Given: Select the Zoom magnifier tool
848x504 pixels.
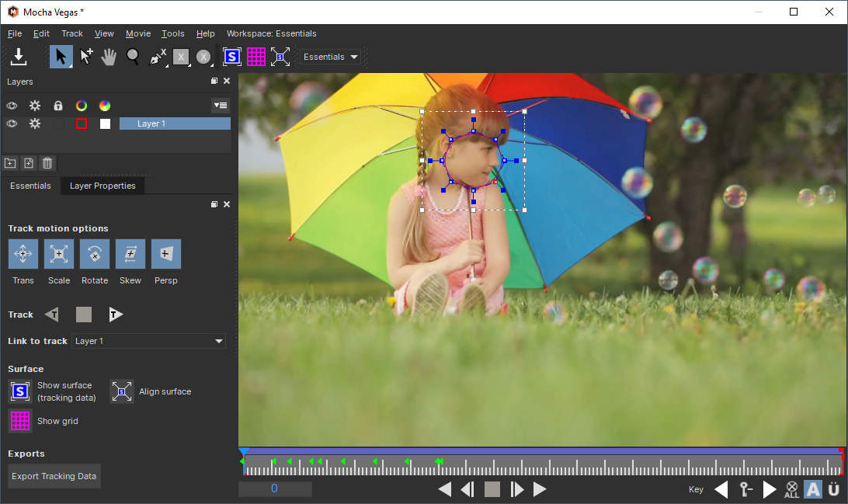Looking at the screenshot, I should click(x=133, y=57).
